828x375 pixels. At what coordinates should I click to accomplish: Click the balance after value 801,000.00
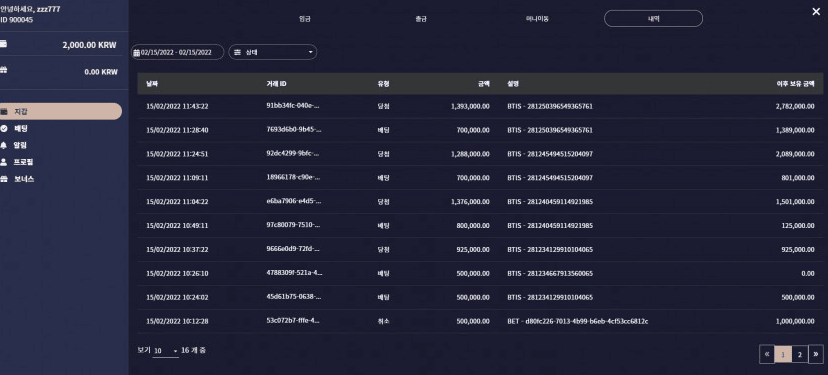coord(798,178)
